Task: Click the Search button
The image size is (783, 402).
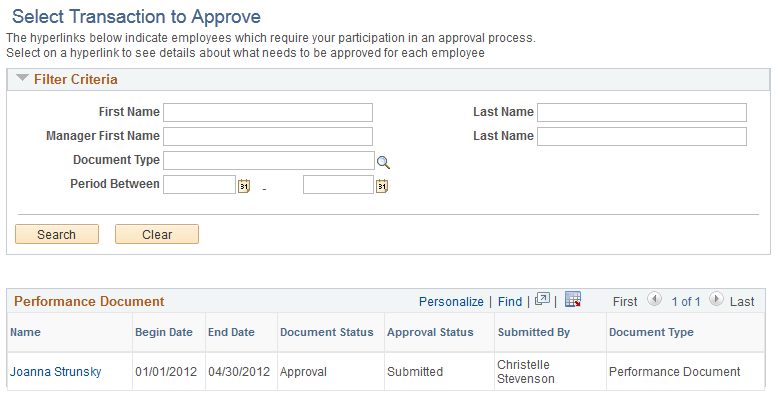Action: point(57,234)
